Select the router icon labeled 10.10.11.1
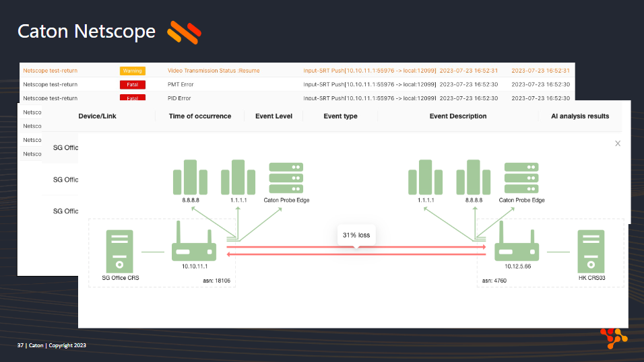 (194, 241)
